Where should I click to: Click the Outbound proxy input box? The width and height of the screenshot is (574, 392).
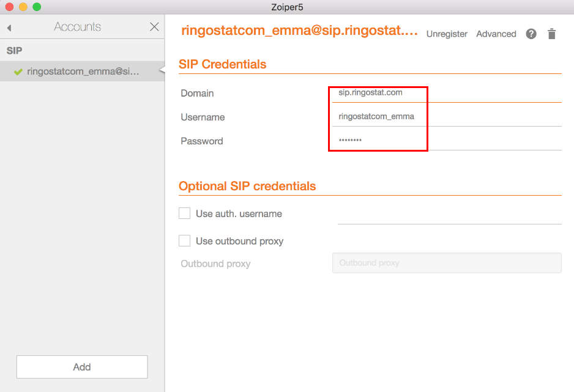[447, 263]
